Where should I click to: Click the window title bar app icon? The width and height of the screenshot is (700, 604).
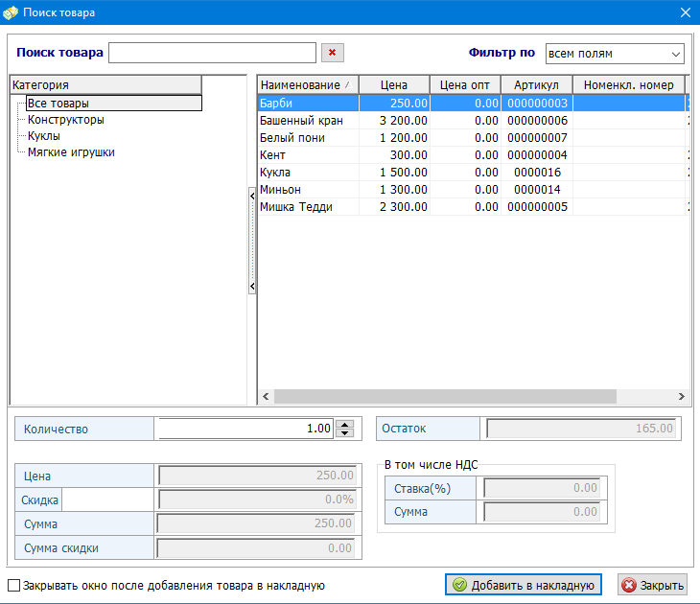pyautogui.click(x=11, y=12)
